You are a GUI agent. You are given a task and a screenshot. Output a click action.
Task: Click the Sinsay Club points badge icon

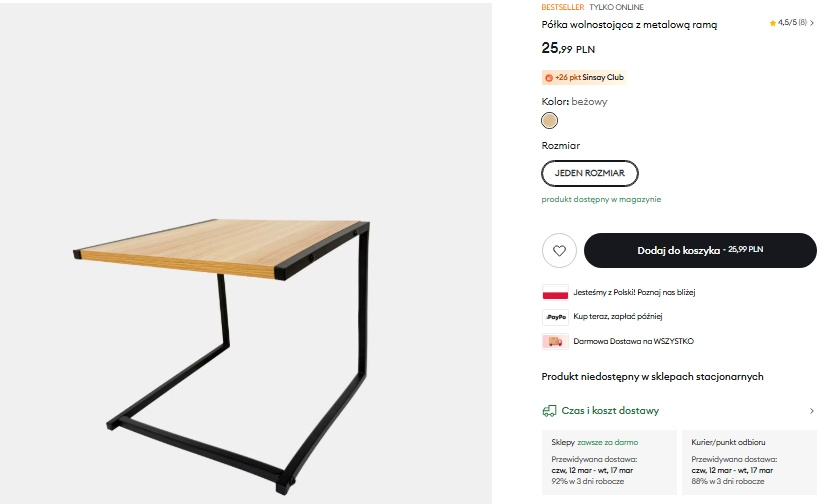549,77
